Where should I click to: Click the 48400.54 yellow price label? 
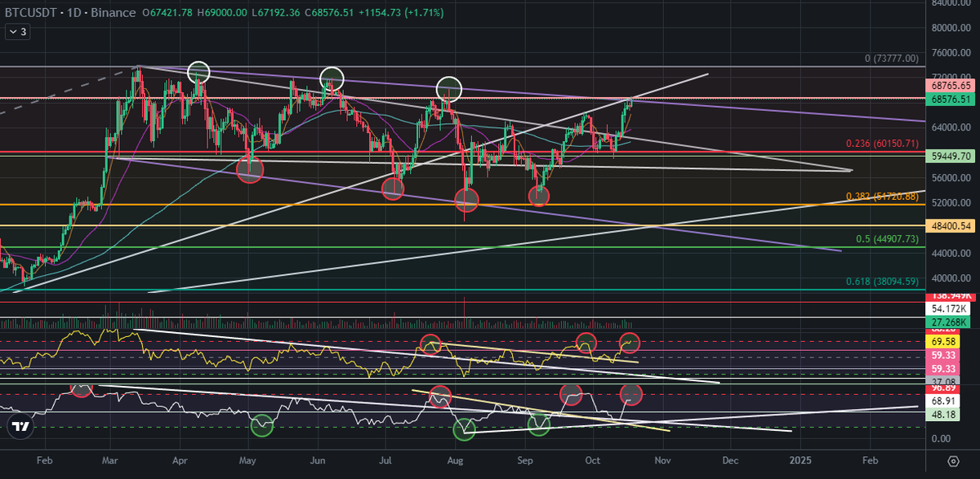point(949,225)
